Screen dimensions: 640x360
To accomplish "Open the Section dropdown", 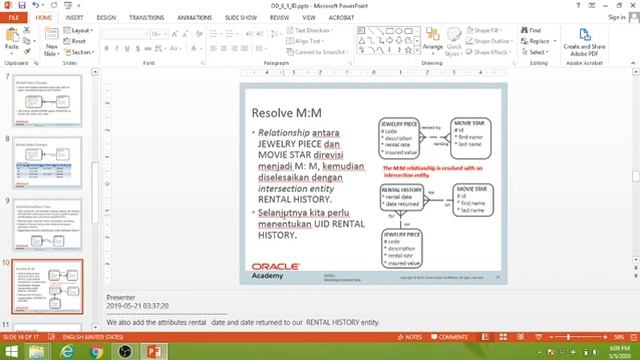I will click(x=79, y=52).
